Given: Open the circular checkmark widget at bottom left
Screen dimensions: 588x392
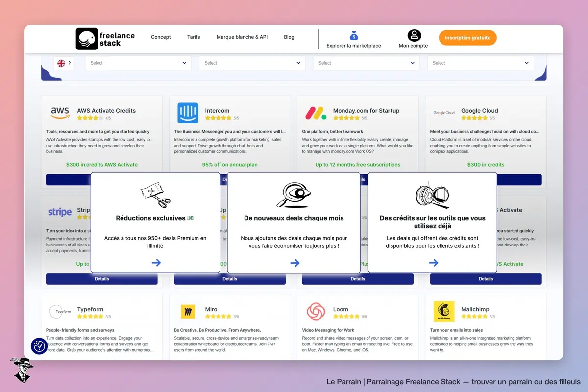Looking at the screenshot, I should (x=39, y=346).
